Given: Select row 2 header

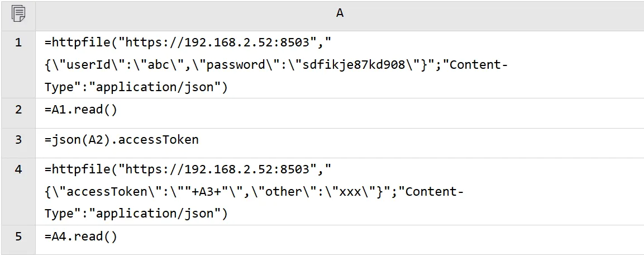Looking at the screenshot, I should (x=18, y=113).
